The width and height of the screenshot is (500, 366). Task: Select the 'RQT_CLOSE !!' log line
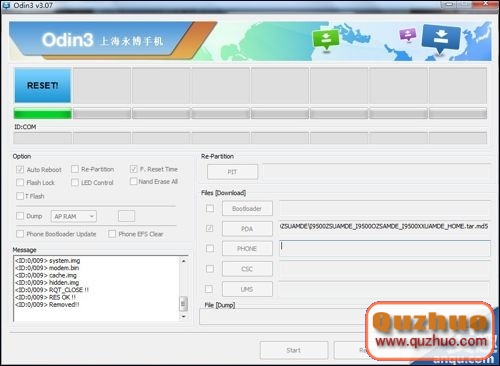click(x=52, y=290)
